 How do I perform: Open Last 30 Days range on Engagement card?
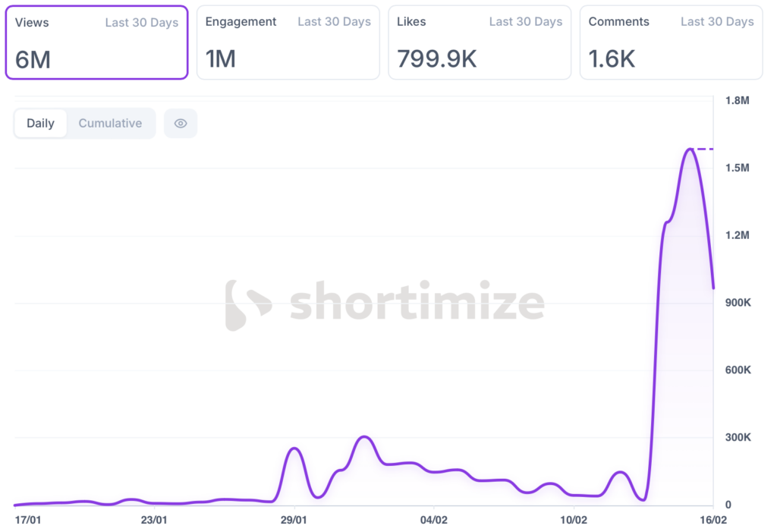tap(334, 23)
